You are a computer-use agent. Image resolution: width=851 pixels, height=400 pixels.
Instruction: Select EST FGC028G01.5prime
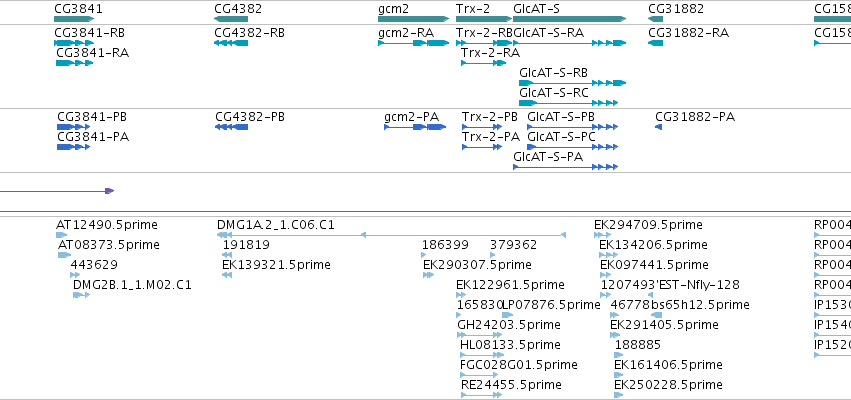[x=519, y=366]
